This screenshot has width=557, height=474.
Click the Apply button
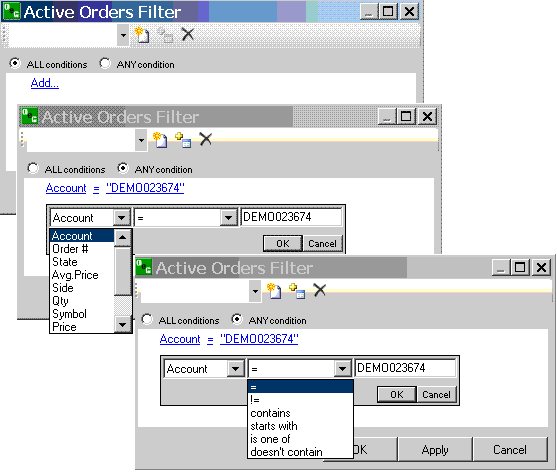(x=435, y=450)
